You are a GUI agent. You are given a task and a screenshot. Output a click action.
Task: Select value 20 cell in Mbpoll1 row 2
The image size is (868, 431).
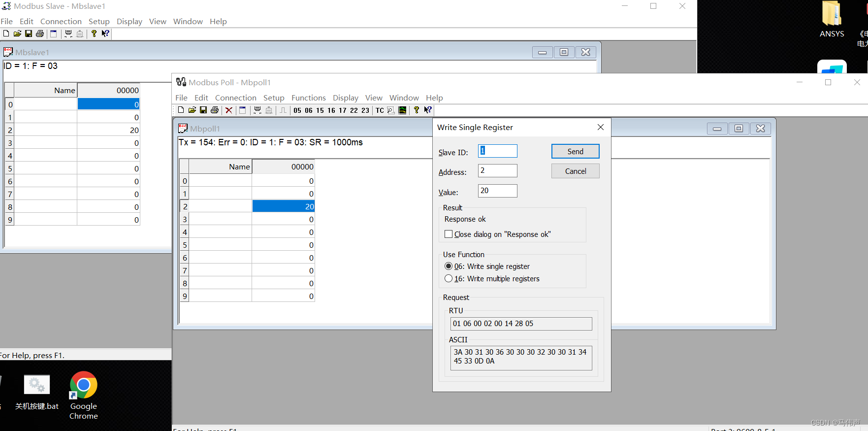(283, 206)
